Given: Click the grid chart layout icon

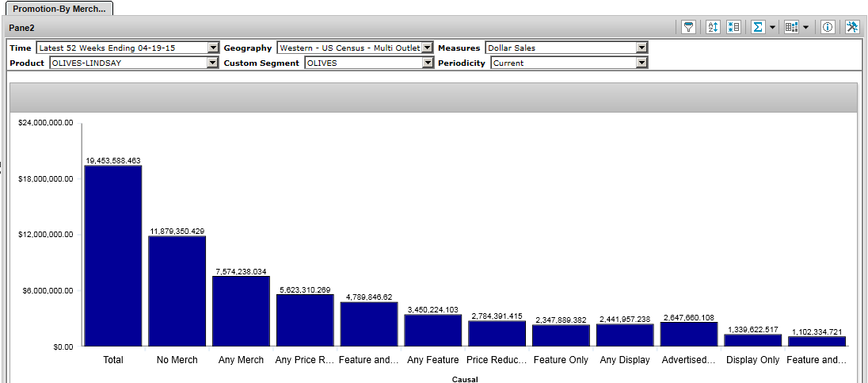Looking at the screenshot, I should tap(791, 27).
